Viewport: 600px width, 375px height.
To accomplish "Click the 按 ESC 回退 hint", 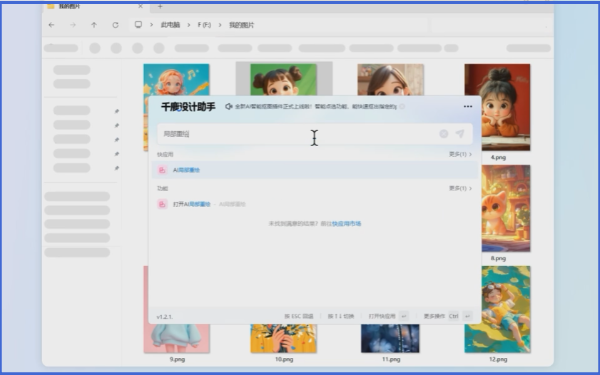I will (299, 316).
